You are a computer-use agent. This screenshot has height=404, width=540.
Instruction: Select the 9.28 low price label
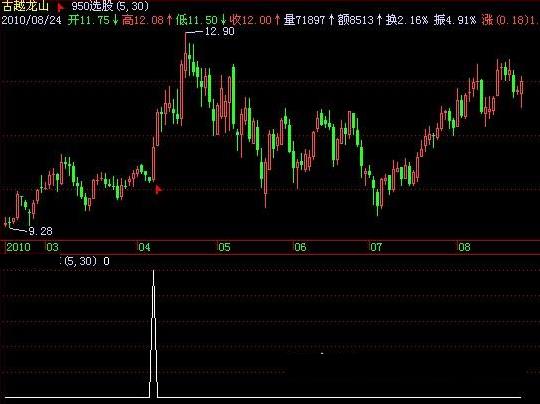click(40, 231)
